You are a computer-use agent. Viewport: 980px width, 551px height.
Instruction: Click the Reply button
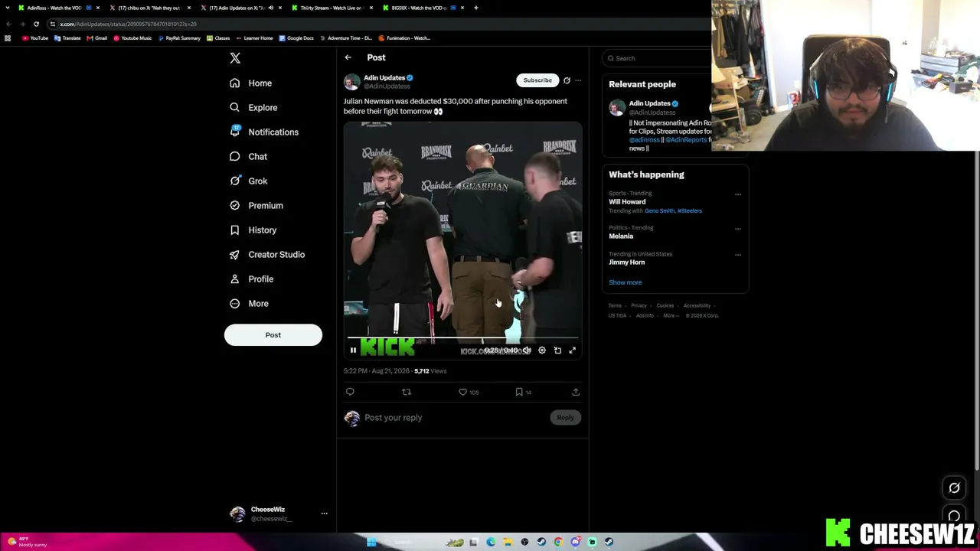[x=565, y=418]
